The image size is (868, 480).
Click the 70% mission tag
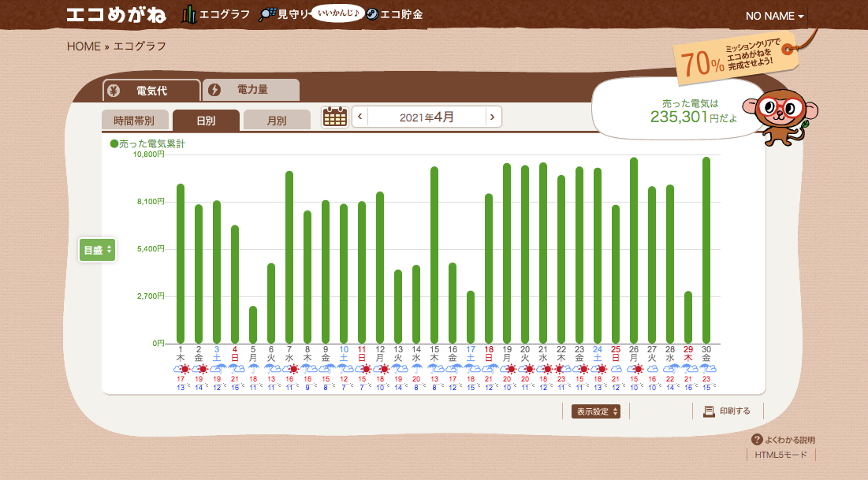pyautogui.click(x=735, y=58)
